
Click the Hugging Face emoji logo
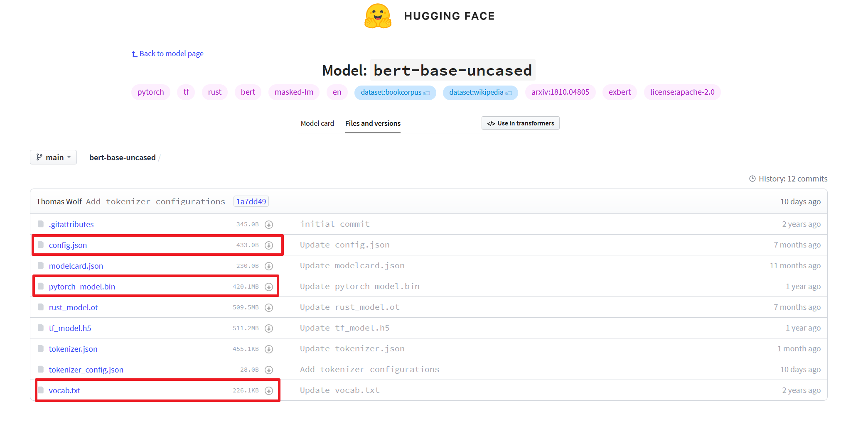pos(378,16)
